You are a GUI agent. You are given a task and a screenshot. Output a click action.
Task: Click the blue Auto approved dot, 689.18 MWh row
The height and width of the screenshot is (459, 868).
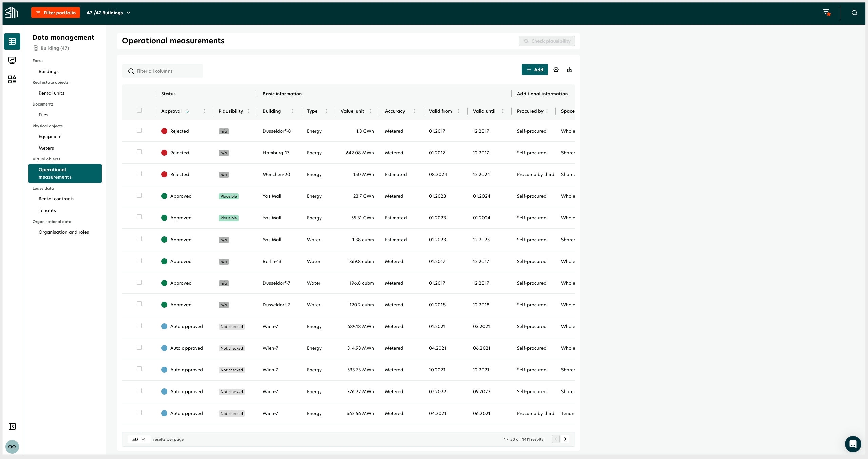click(x=164, y=326)
